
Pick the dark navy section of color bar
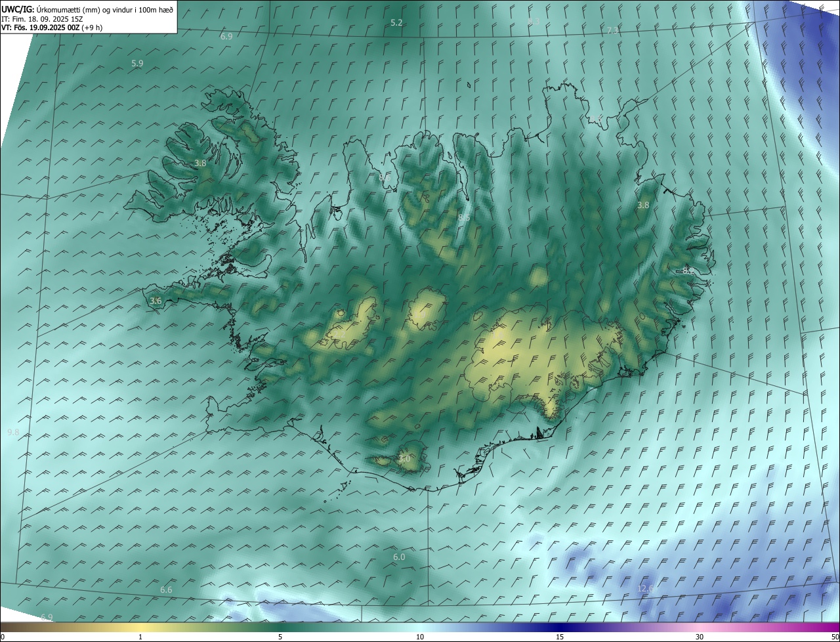pyautogui.click(x=560, y=628)
